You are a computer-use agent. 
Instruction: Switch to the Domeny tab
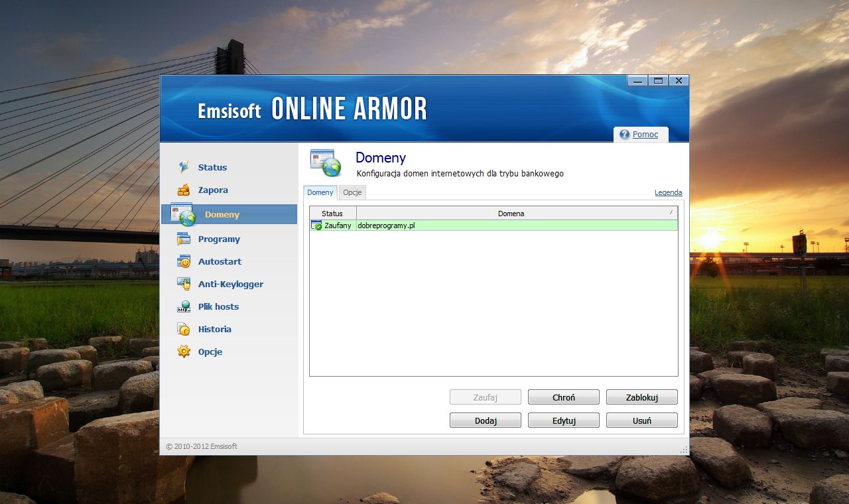[x=320, y=192]
